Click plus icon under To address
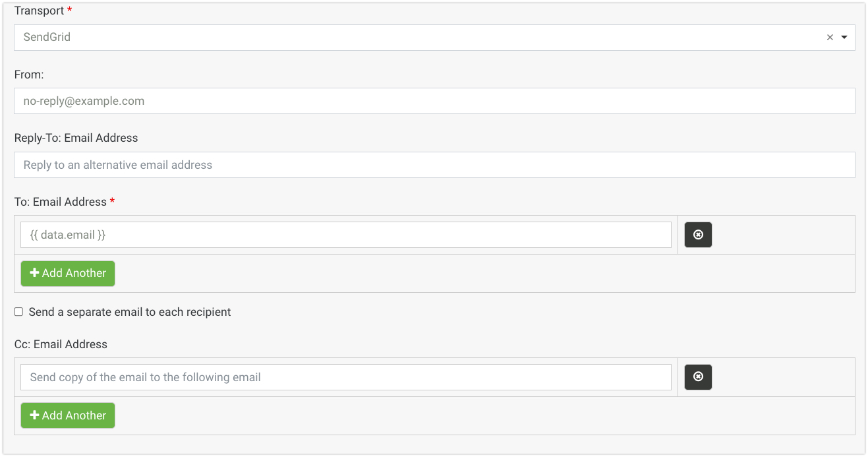Image resolution: width=868 pixels, height=457 pixels. pyautogui.click(x=35, y=274)
